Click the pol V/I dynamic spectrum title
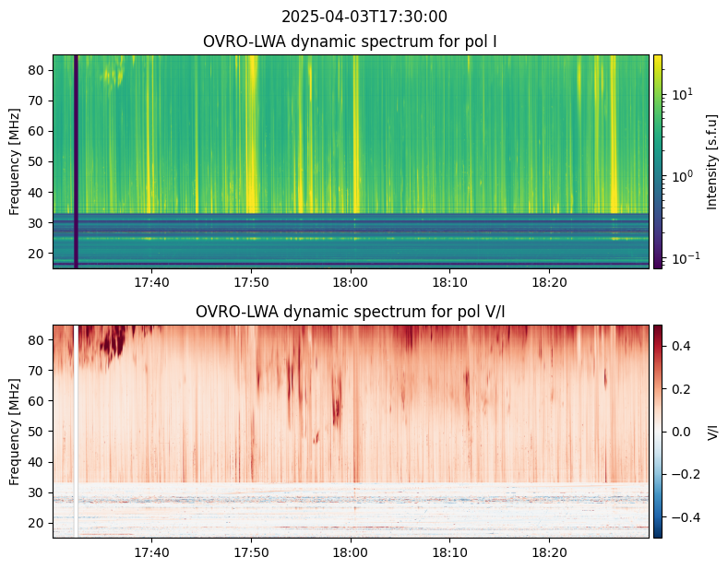 pyautogui.click(x=350, y=312)
